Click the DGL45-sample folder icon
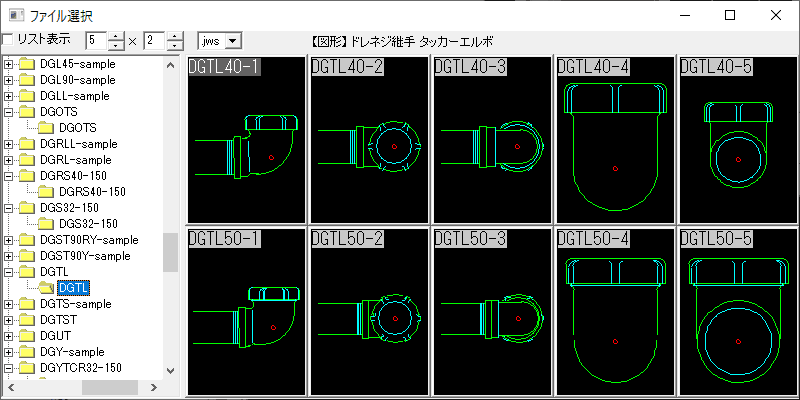This screenshot has width=800, height=400. pyautogui.click(x=27, y=64)
